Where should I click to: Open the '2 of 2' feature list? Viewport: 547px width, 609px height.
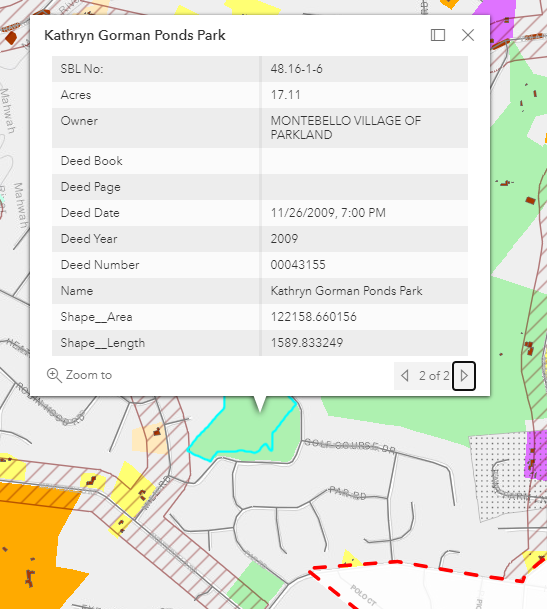[x=434, y=376]
